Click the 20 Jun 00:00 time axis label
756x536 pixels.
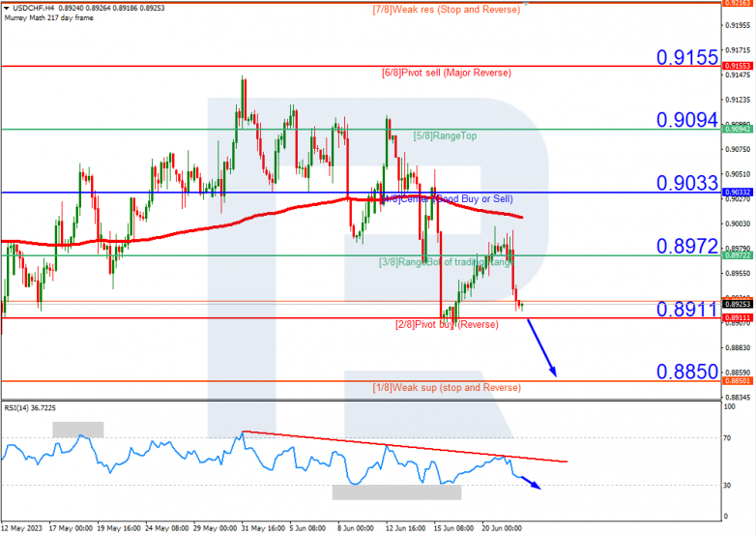pos(502,528)
